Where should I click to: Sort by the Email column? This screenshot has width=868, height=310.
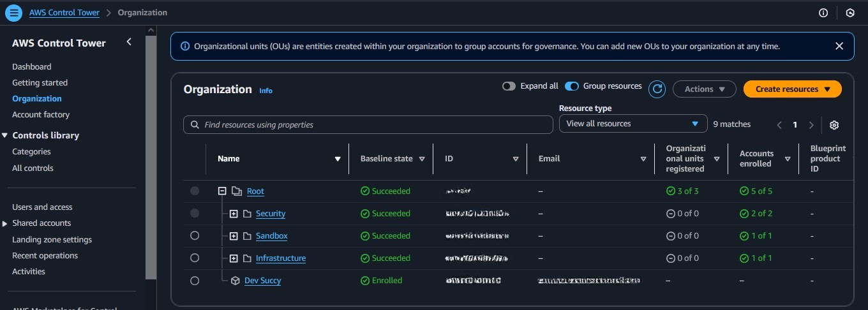pyautogui.click(x=643, y=159)
